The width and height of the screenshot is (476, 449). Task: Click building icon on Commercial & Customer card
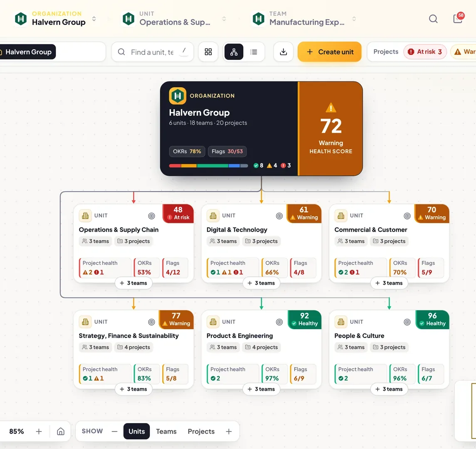pyautogui.click(x=341, y=216)
